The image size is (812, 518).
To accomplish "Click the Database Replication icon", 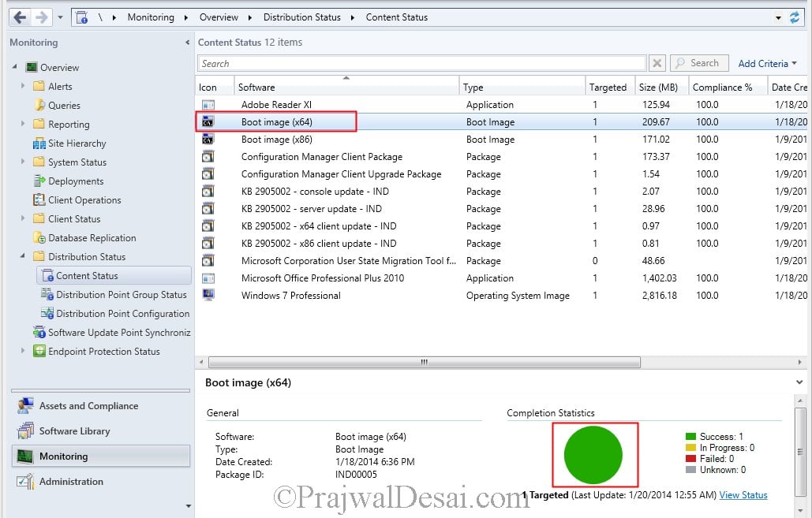I will pyautogui.click(x=39, y=238).
